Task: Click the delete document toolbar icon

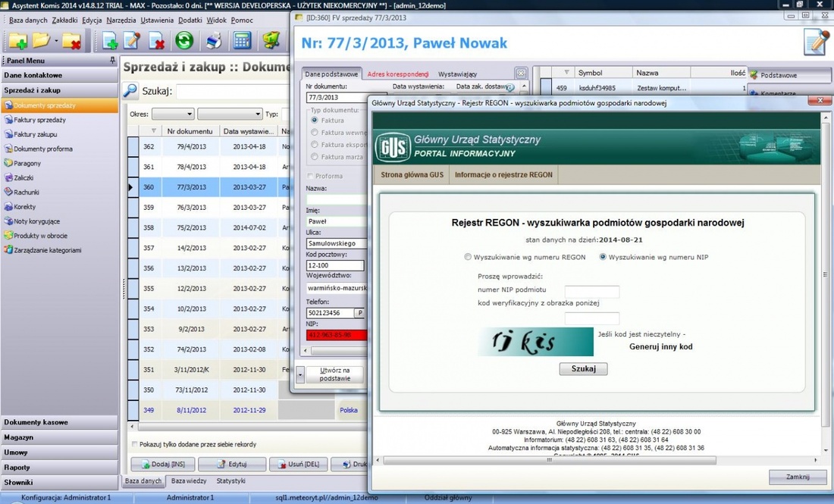Action: tap(156, 41)
